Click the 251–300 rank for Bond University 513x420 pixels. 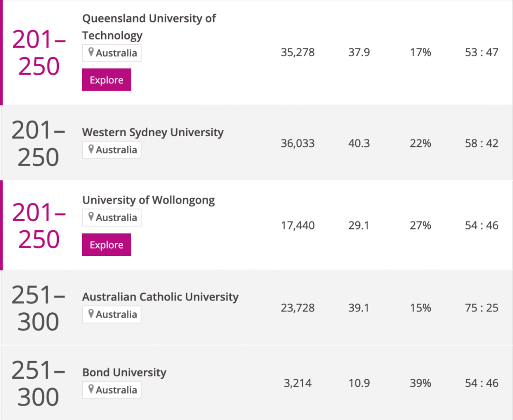[x=38, y=383]
